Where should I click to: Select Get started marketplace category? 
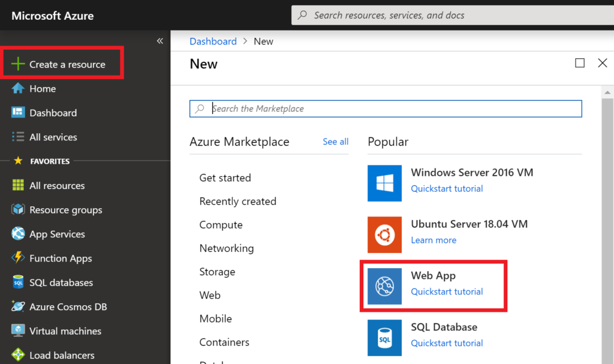pyautogui.click(x=225, y=178)
